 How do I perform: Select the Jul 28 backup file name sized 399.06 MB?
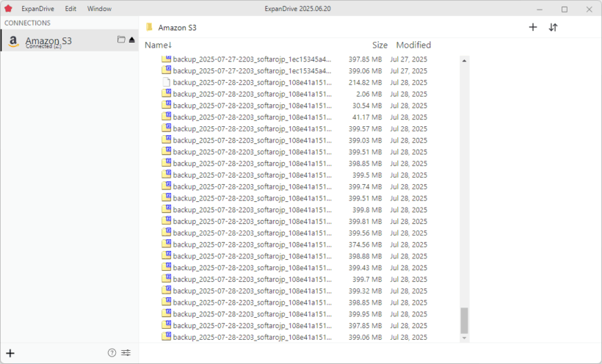(253, 337)
